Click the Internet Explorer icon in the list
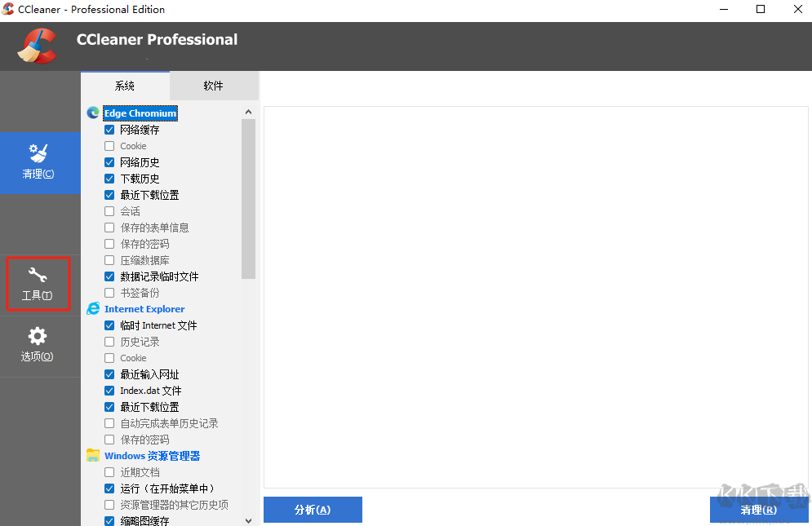The width and height of the screenshot is (812, 526). 92,308
